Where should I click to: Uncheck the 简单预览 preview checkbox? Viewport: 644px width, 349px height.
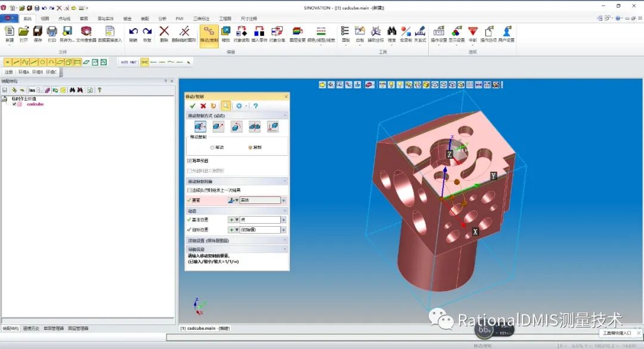[x=189, y=160]
